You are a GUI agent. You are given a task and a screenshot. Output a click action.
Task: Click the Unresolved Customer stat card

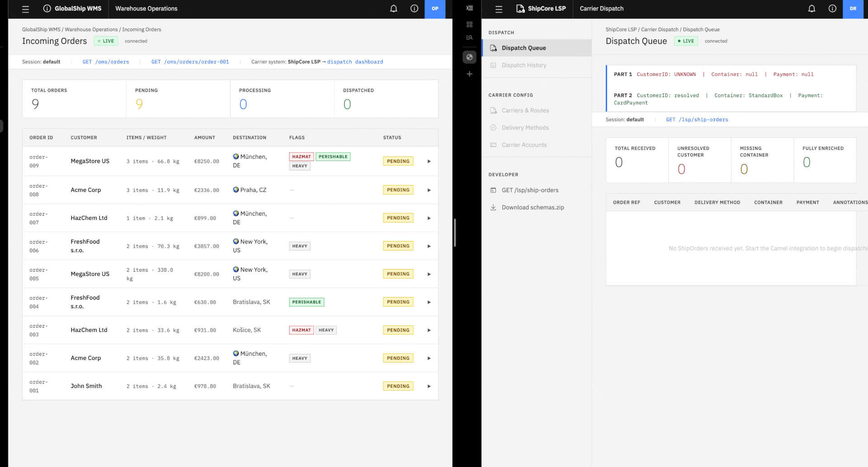pyautogui.click(x=699, y=160)
